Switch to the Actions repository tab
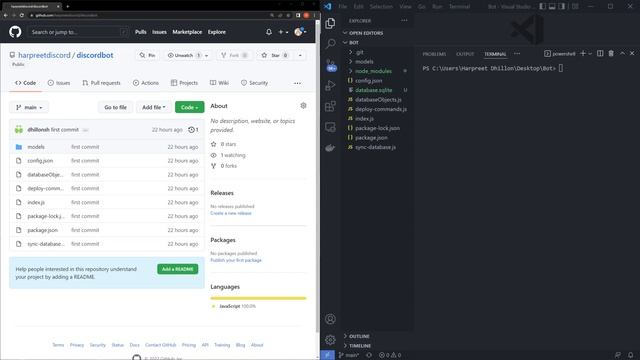This screenshot has height=360, width=640. click(146, 83)
